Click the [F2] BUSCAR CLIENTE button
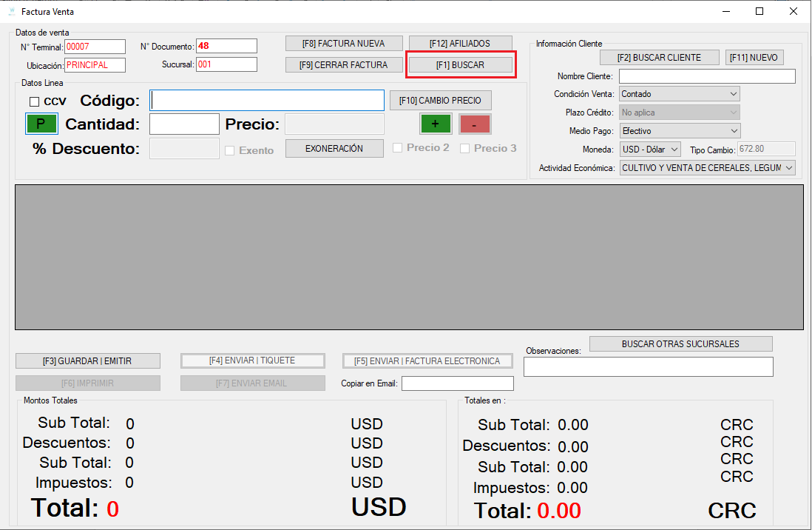 point(659,58)
